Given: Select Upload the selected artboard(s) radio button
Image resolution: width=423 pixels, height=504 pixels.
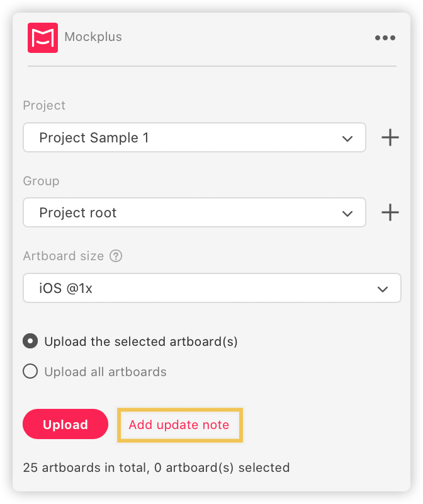Looking at the screenshot, I should coord(30,341).
